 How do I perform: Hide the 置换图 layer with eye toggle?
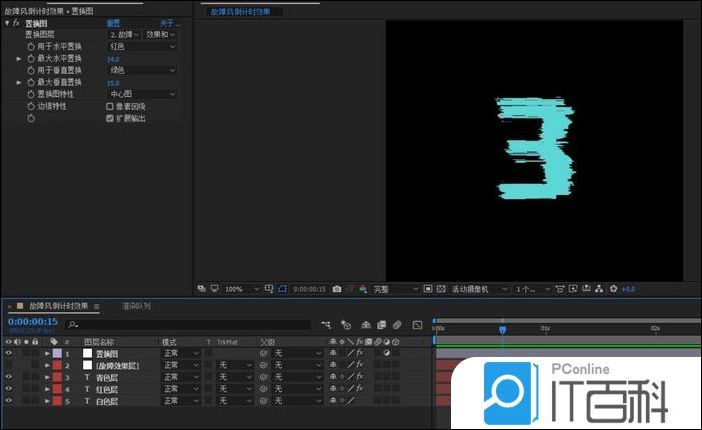(x=8, y=354)
